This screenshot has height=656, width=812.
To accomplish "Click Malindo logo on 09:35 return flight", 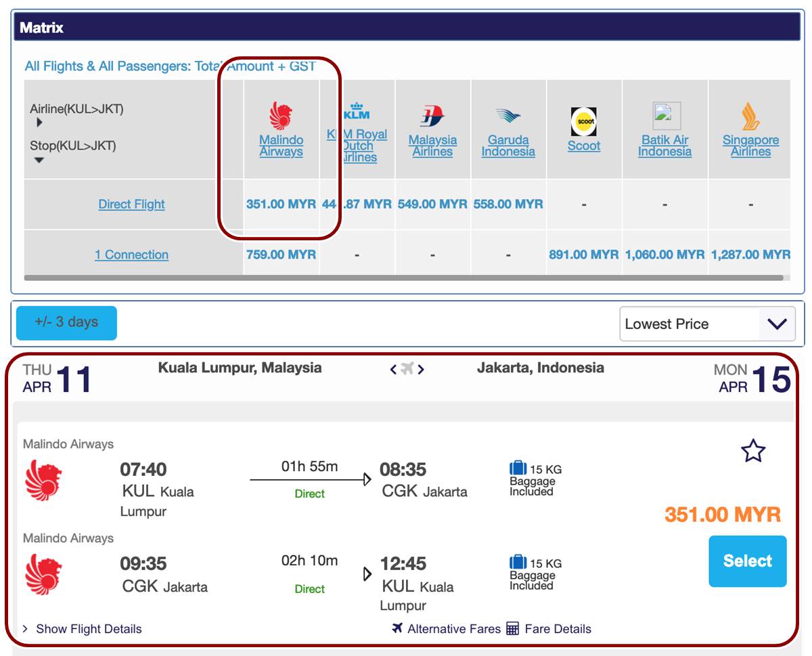I will pos(43,575).
